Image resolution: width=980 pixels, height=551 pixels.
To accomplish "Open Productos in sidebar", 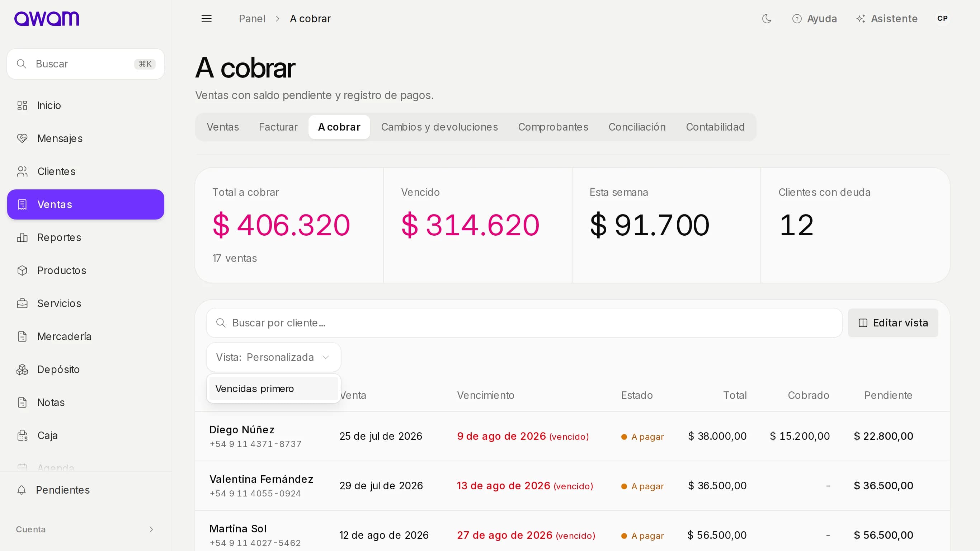I will (86, 270).
